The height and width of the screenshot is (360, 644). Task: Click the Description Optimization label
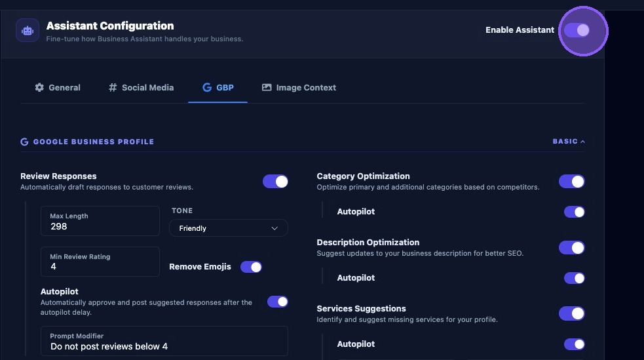click(x=368, y=242)
